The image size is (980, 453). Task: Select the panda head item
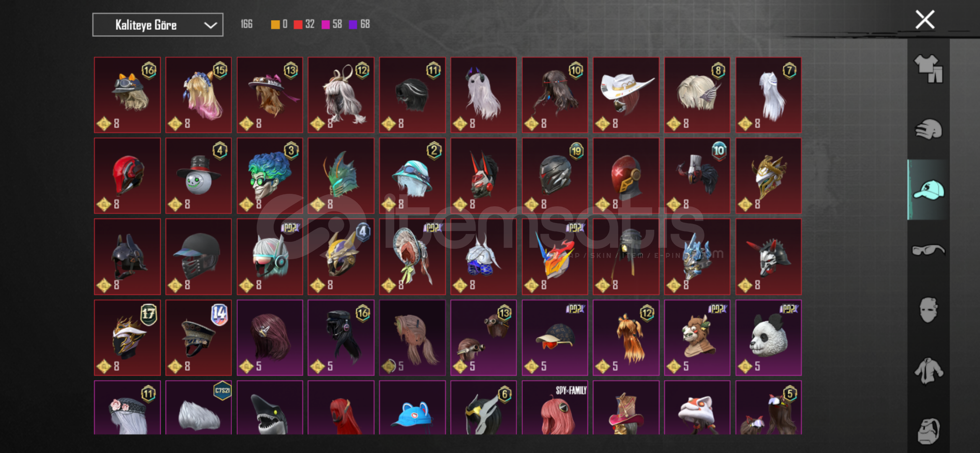[768, 337]
